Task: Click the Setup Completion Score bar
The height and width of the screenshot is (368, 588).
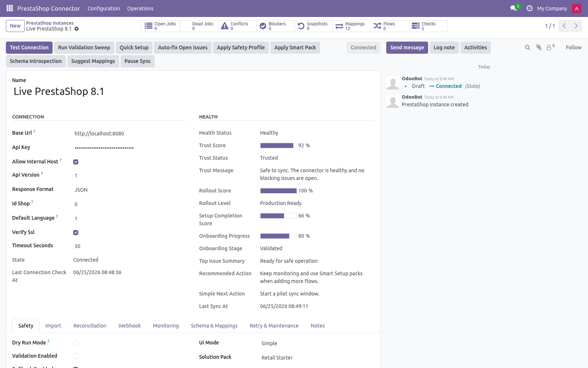Action: [x=279, y=216]
